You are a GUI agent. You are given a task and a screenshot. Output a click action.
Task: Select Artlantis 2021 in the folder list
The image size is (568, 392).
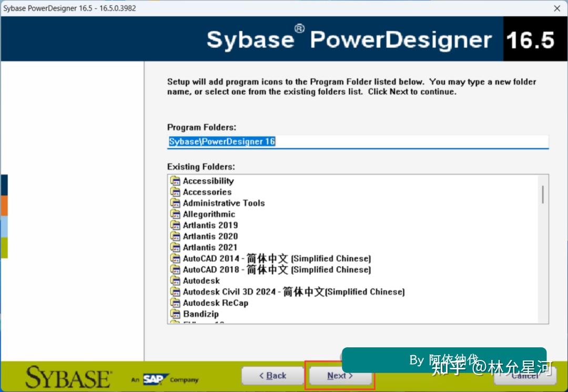[x=210, y=247]
